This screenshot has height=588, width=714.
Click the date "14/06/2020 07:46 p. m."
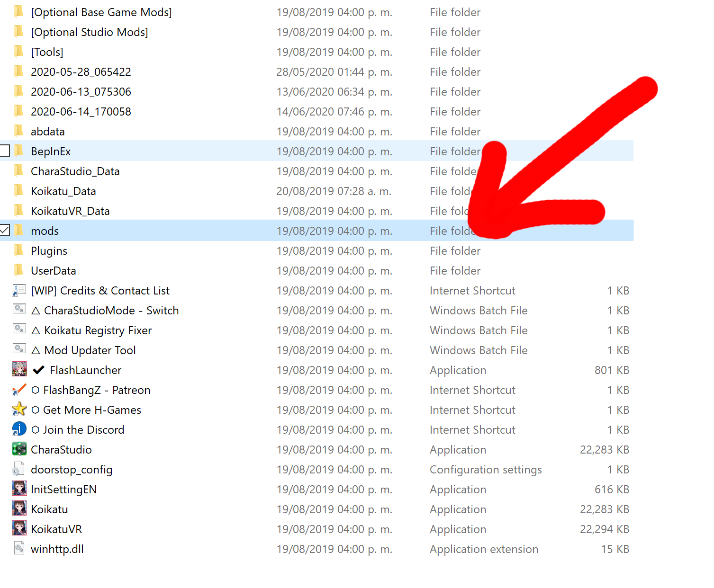click(x=334, y=112)
